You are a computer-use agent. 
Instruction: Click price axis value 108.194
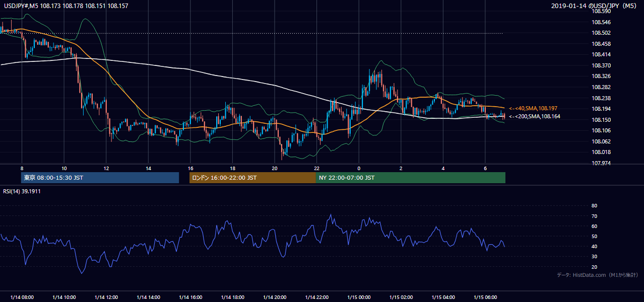click(601, 109)
